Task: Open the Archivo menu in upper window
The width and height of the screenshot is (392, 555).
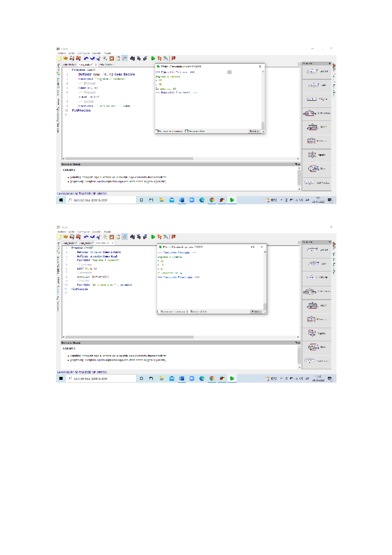Action: (x=61, y=53)
